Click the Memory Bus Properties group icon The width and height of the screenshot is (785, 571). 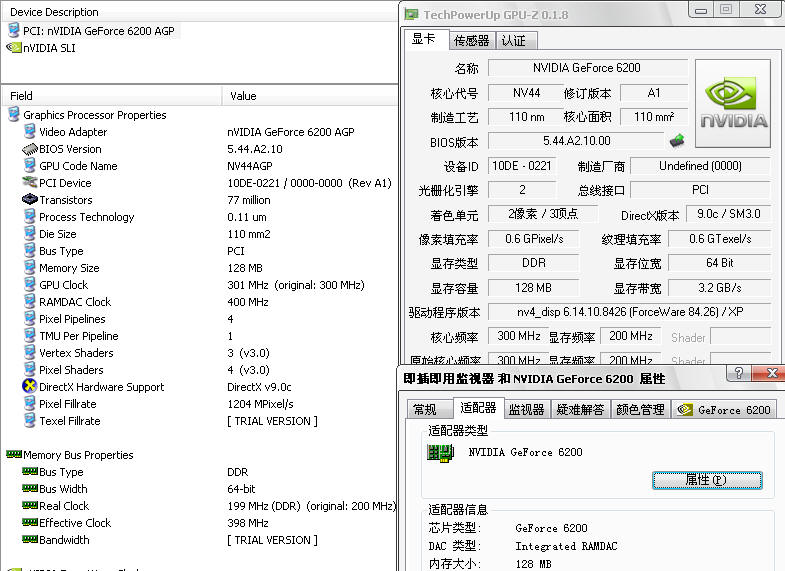[x=14, y=454]
